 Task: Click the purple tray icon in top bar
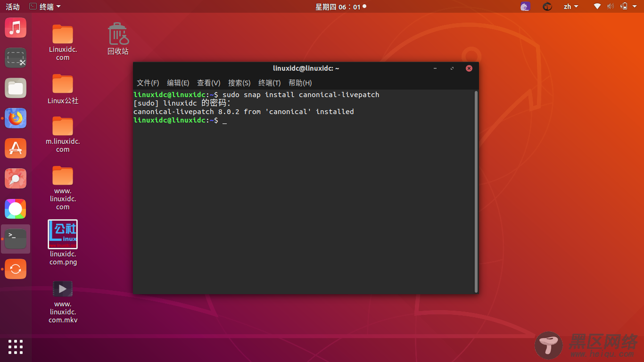[x=525, y=7]
